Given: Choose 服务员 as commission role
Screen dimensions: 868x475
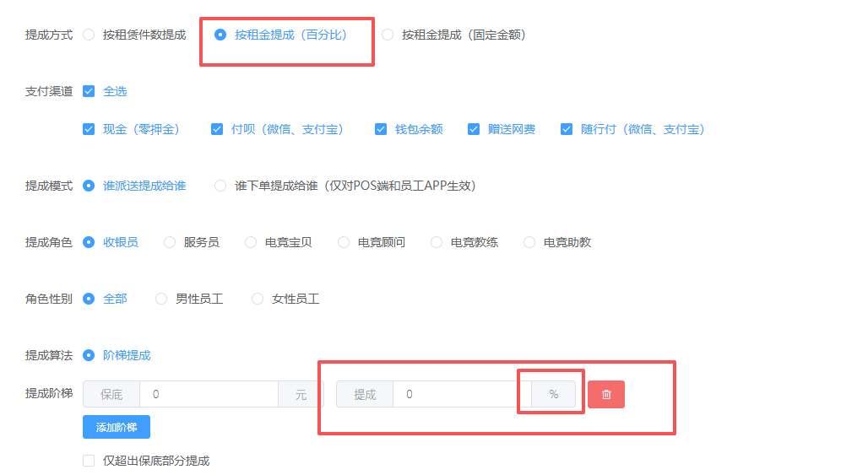Looking at the screenshot, I should coord(170,242).
